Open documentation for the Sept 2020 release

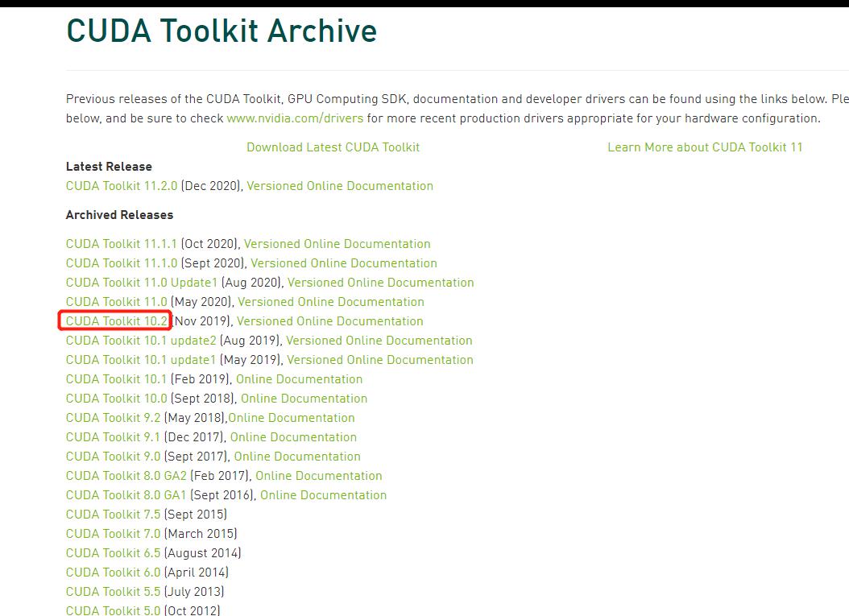click(x=344, y=263)
